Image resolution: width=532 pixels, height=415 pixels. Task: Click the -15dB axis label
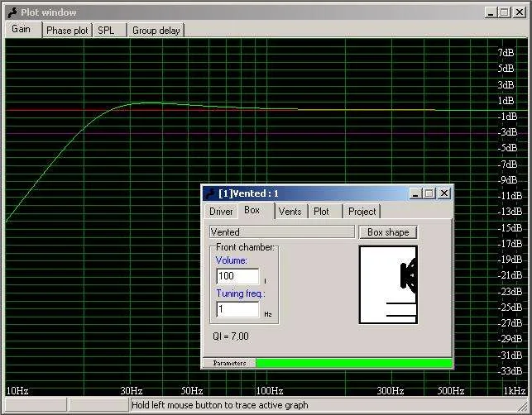pyautogui.click(x=510, y=228)
